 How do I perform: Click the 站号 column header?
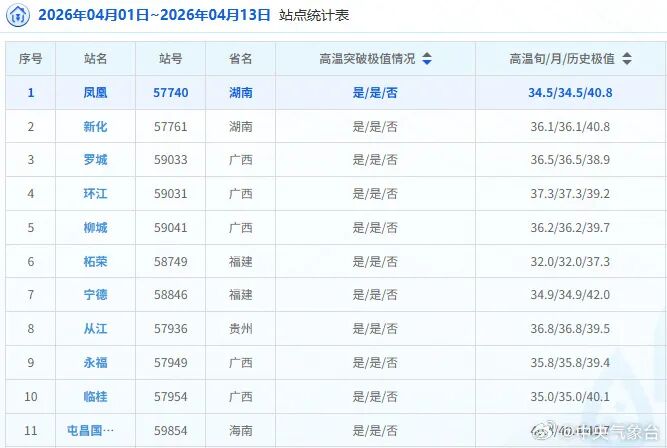tap(170, 60)
